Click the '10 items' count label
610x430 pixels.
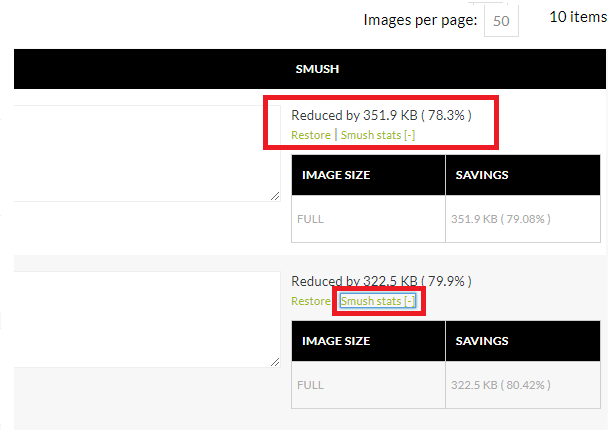579,17
